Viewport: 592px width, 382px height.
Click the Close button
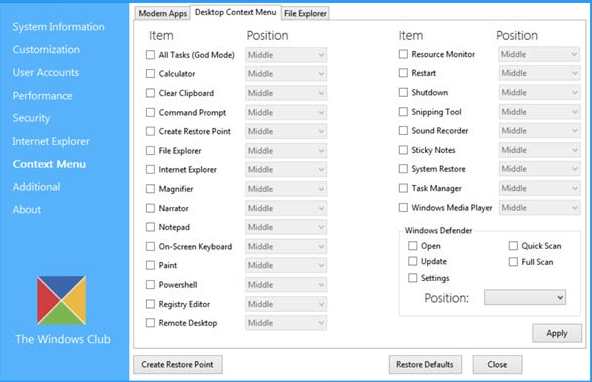497,365
